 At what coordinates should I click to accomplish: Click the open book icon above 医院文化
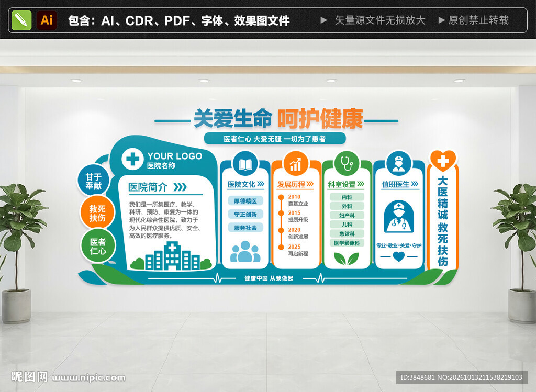coord(245,164)
